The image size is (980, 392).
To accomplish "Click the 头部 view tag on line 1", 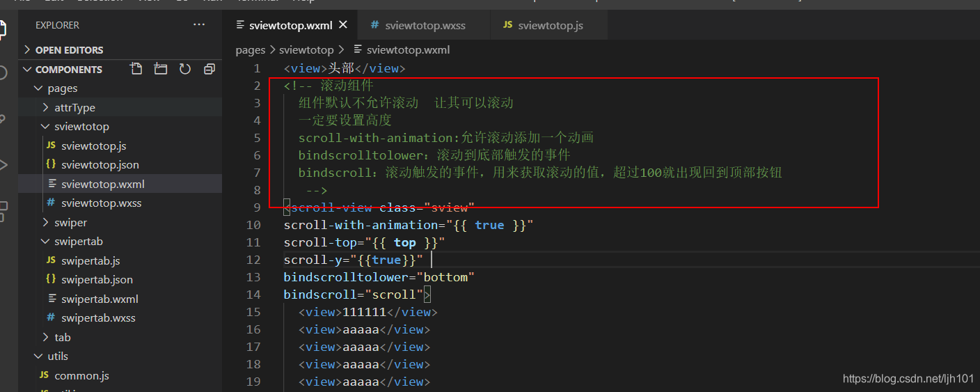I will [344, 68].
